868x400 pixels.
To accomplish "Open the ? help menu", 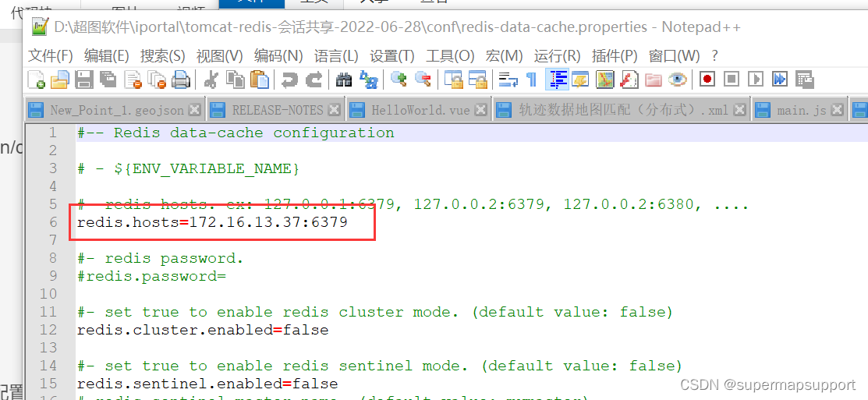I will pyautogui.click(x=714, y=55).
